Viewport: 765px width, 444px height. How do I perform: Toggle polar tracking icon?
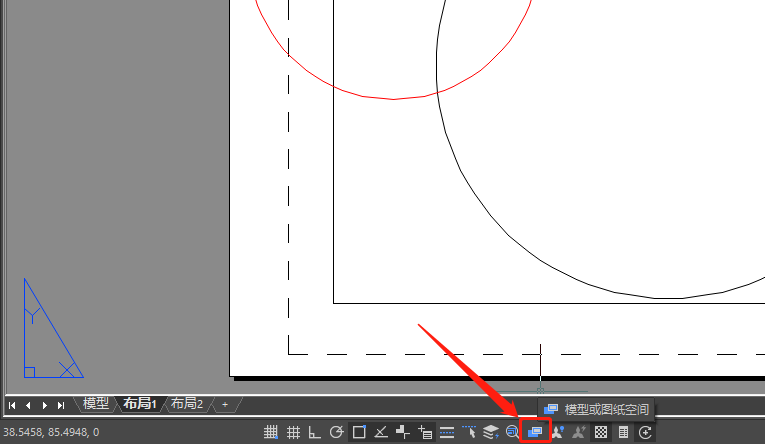(x=336, y=432)
